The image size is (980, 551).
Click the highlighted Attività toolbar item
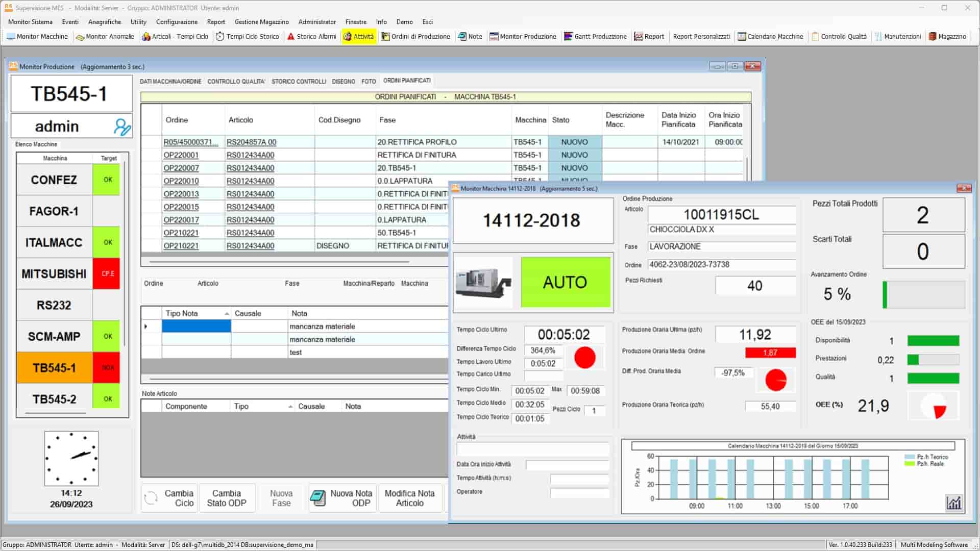coord(358,37)
